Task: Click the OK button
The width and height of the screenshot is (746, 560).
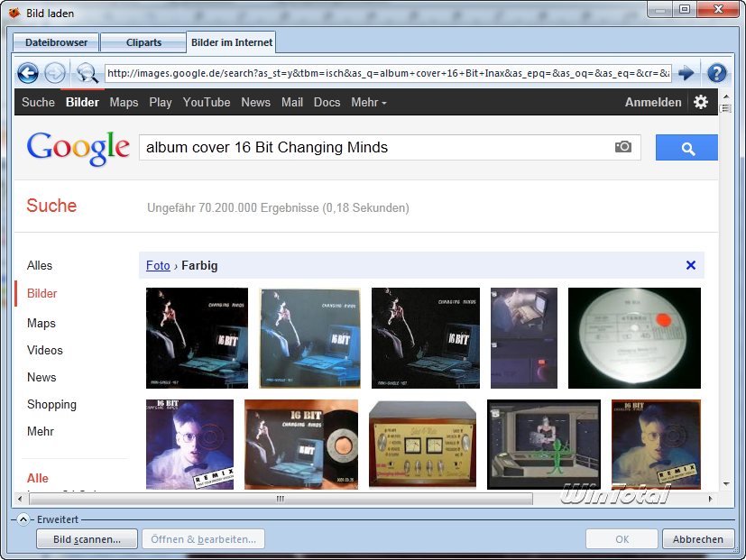Action: point(622,539)
